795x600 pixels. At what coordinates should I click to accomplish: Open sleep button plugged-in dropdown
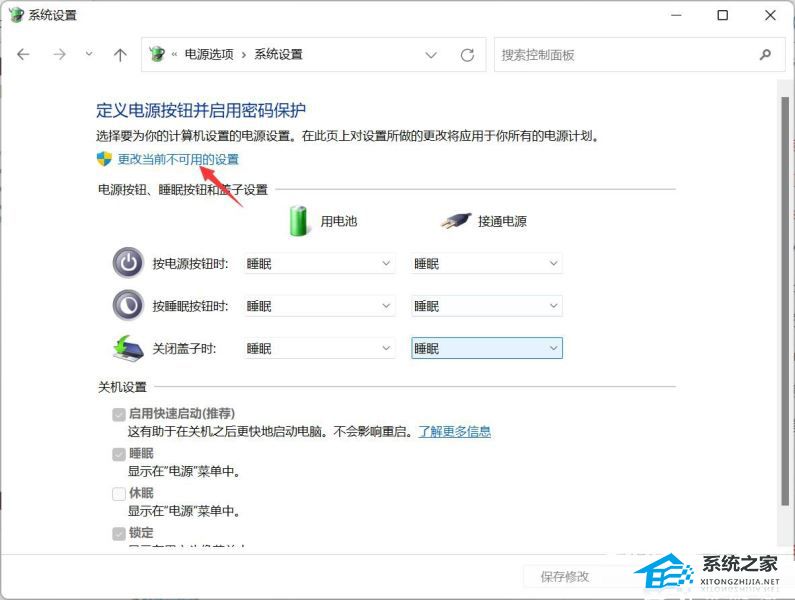pos(487,306)
